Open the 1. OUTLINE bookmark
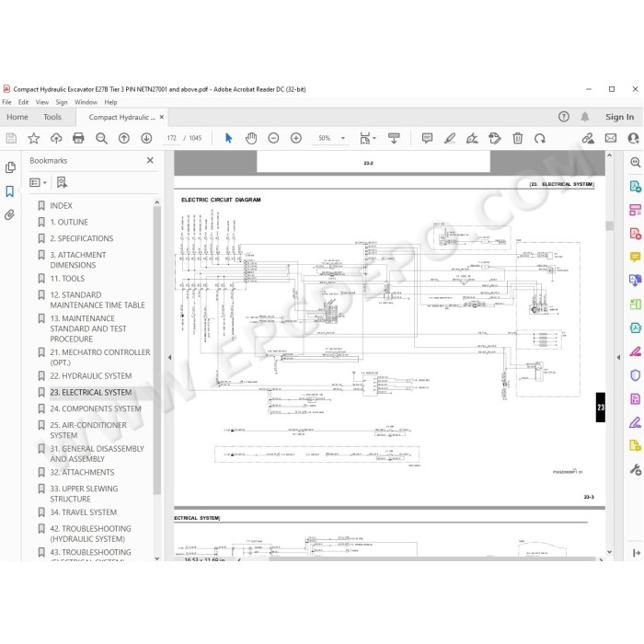 69,223
